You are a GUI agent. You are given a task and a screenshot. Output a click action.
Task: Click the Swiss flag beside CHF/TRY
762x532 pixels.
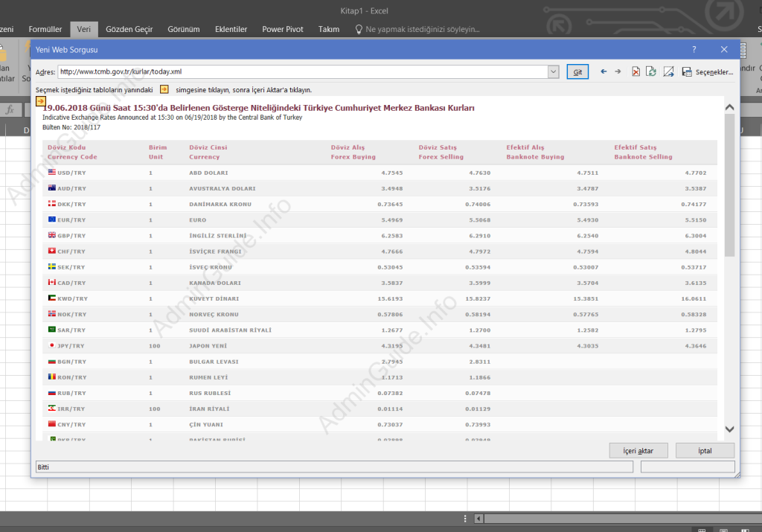(x=52, y=251)
